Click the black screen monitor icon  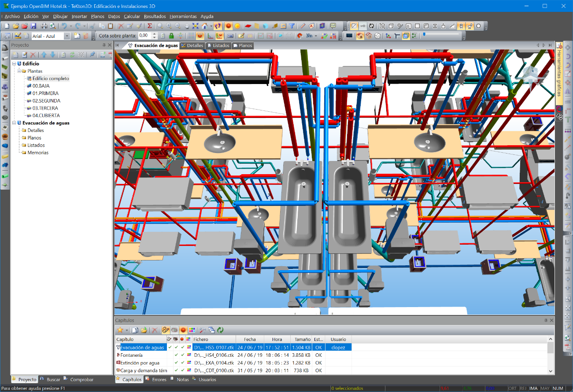pos(349,36)
